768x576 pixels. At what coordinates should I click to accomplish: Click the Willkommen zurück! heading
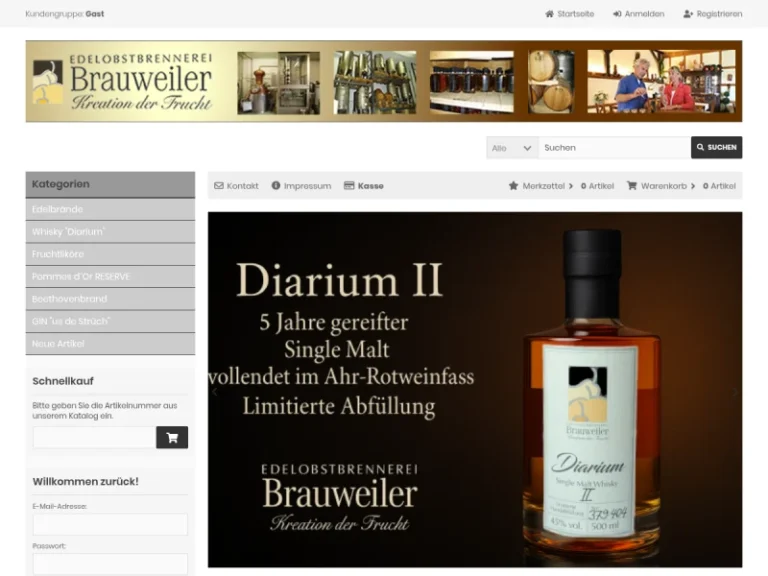tap(86, 481)
